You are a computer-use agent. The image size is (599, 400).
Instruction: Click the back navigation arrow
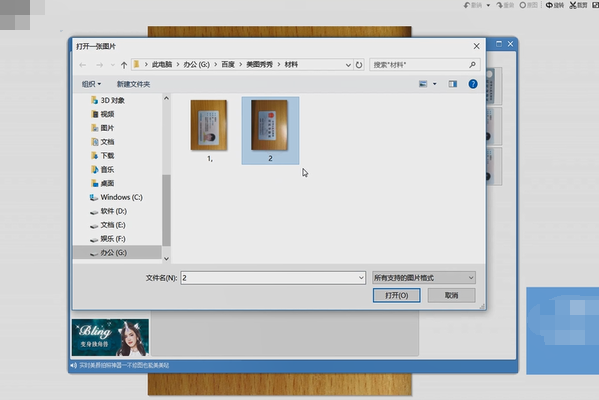click(x=83, y=65)
